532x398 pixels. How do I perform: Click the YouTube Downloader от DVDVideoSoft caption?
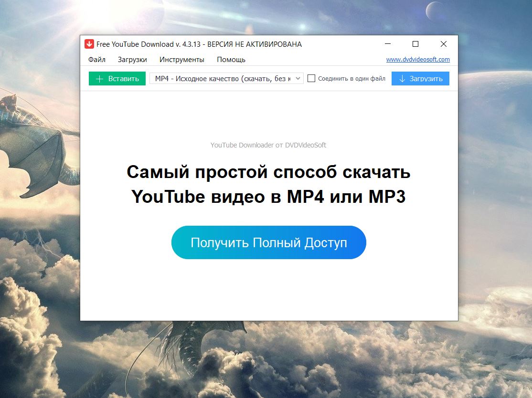tap(268, 145)
